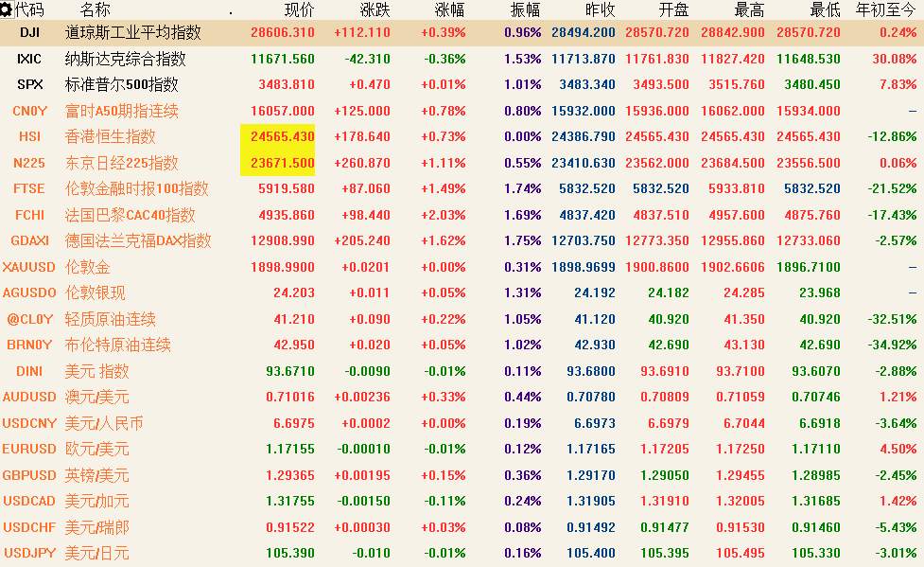Select the 美元/瑞郎 row name
The width and height of the screenshot is (924, 567).
(x=96, y=527)
